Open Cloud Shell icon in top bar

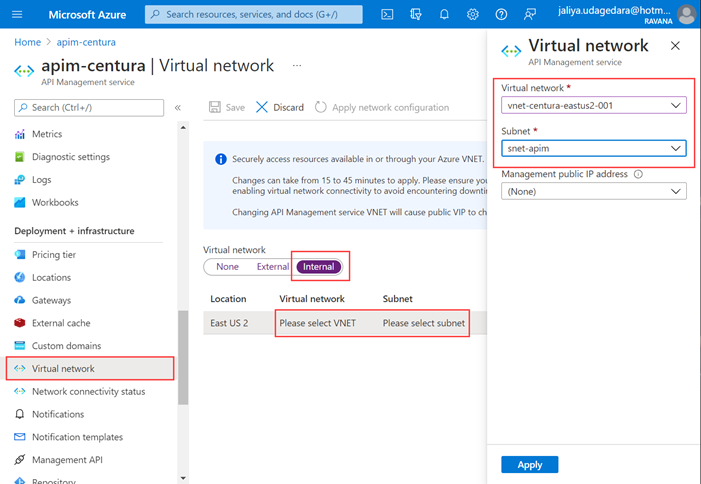[387, 15]
